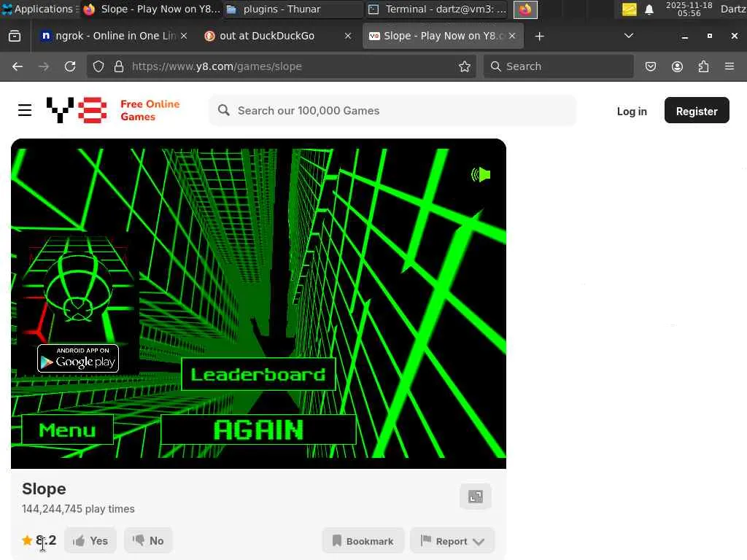This screenshot has width=747, height=560.
Task: Switch to plugins - Thunar window
Action: point(294,9)
